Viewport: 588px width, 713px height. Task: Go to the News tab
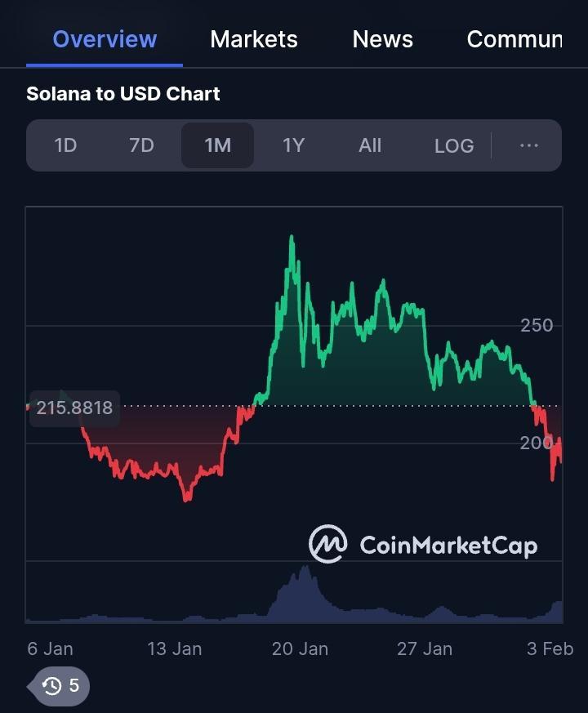(x=382, y=39)
